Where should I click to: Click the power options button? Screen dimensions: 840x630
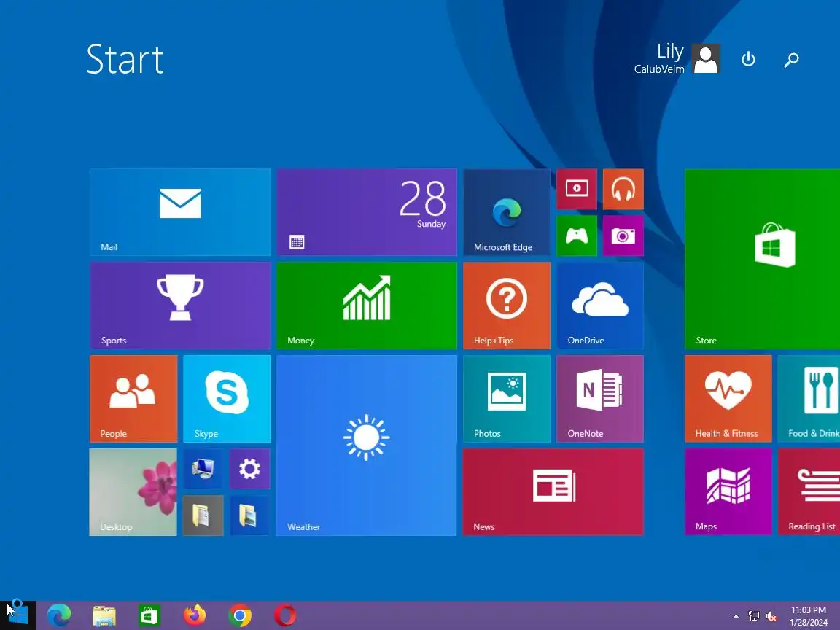click(748, 59)
